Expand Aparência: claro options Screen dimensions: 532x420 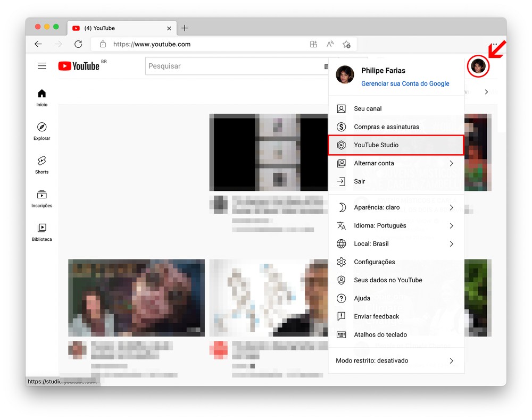396,207
